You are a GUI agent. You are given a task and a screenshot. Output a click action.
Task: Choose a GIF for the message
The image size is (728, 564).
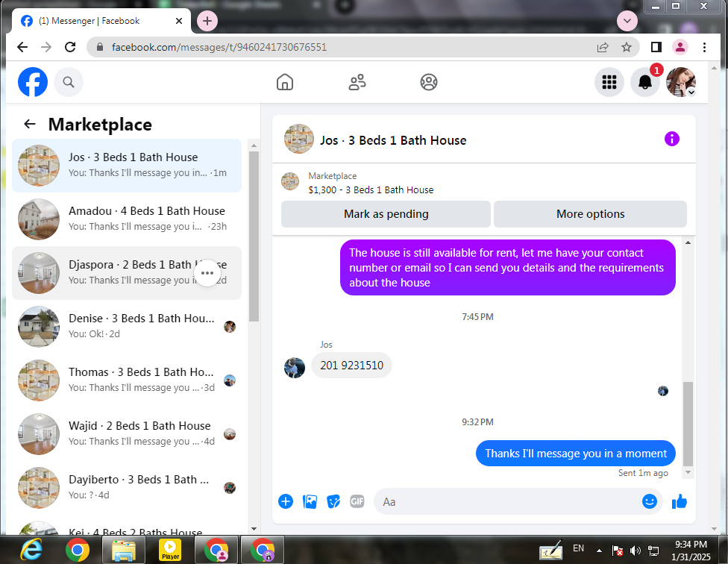357,501
